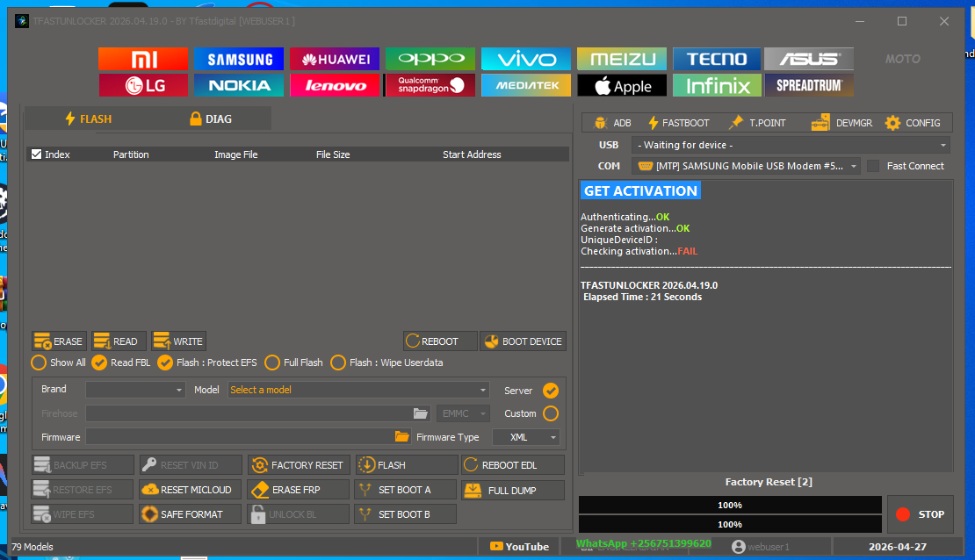Click the webuser1 account icon
This screenshot has width=975, height=560.
pyautogui.click(x=738, y=546)
